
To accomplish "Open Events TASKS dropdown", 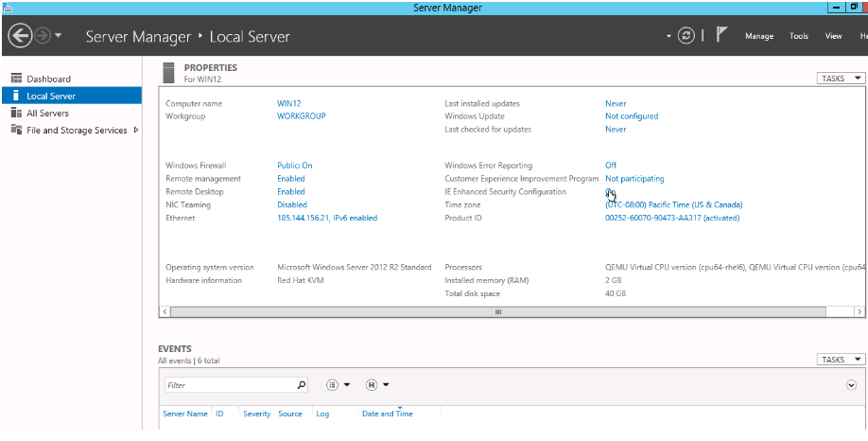I will (841, 360).
